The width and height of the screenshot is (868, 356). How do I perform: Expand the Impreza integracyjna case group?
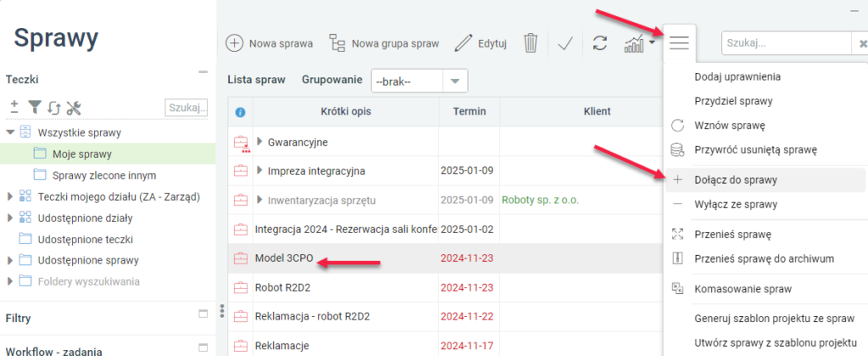pyautogui.click(x=259, y=170)
